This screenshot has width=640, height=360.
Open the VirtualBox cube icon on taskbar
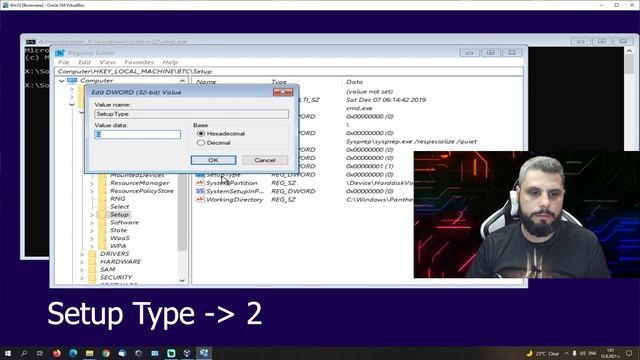tap(187, 353)
